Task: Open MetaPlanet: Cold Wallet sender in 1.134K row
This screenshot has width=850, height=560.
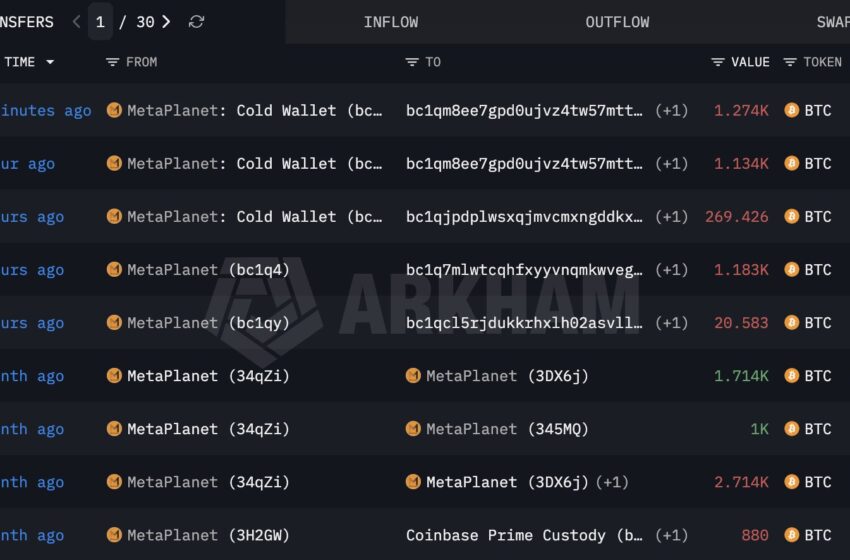Action: (255, 164)
